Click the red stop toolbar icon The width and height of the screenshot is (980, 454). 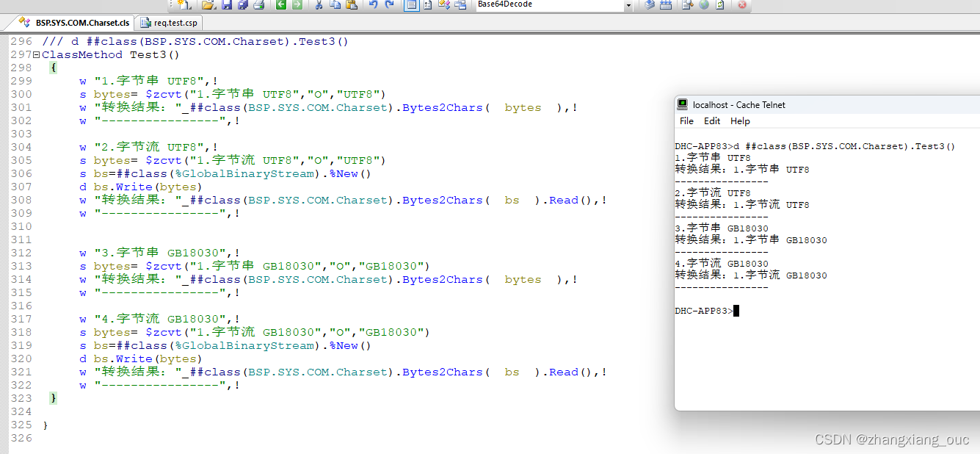742,4
